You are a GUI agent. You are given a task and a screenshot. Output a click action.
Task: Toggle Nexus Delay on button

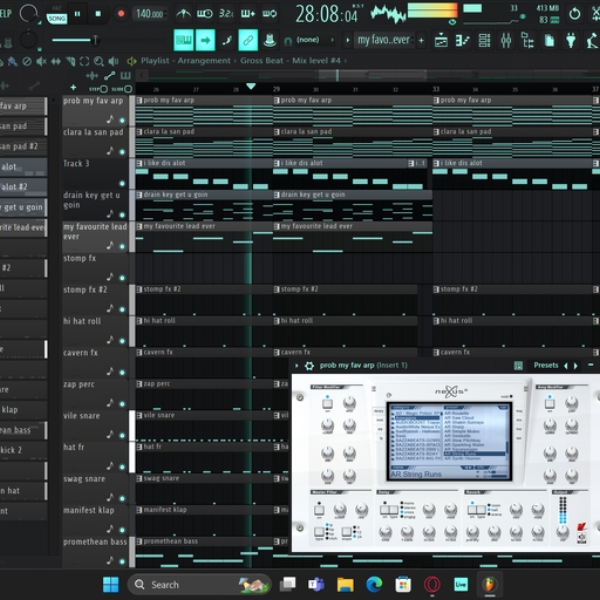[385, 510]
